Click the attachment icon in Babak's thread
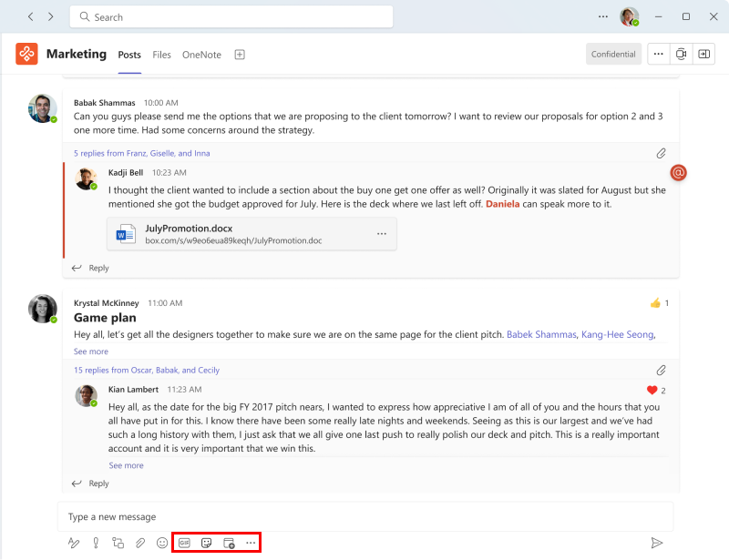Viewport: 729px width, 560px height. point(661,153)
